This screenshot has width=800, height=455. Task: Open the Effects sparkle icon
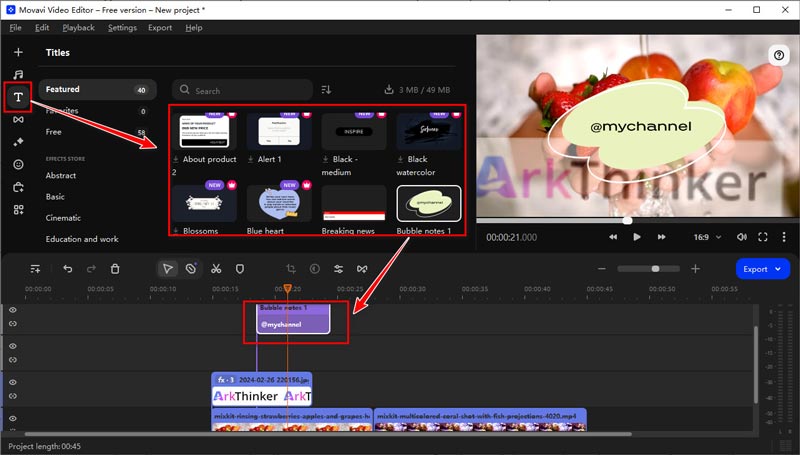(18, 142)
